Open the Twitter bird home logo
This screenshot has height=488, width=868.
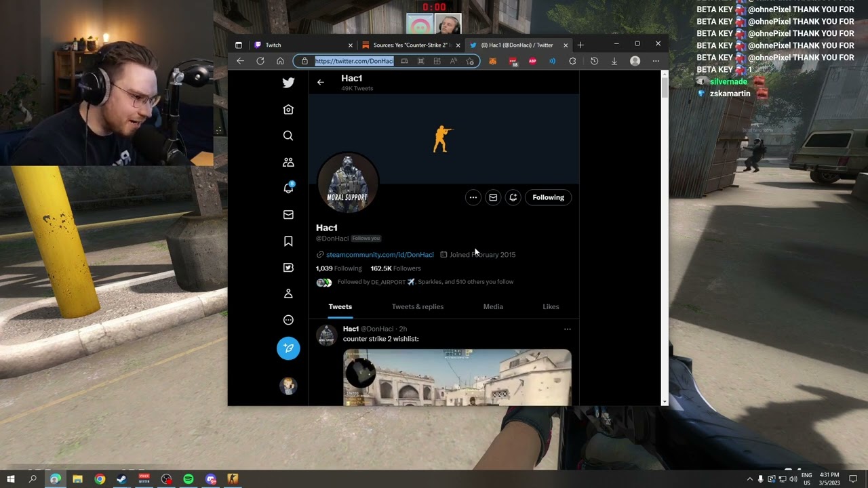[x=288, y=83]
